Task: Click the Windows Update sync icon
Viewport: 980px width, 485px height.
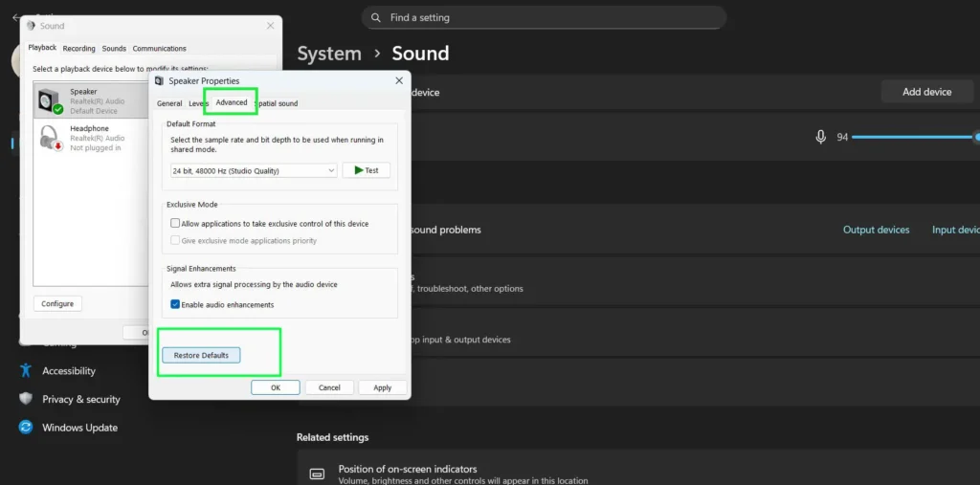Action: (x=26, y=428)
